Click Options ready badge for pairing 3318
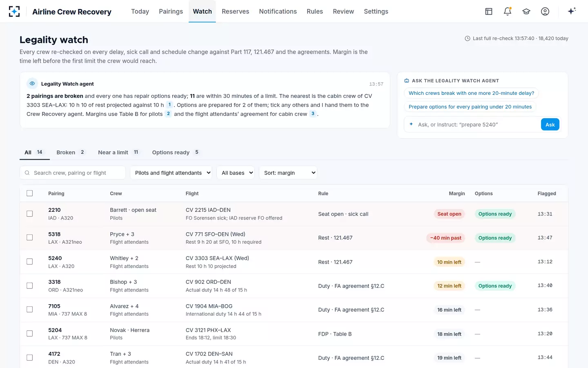 click(x=495, y=286)
